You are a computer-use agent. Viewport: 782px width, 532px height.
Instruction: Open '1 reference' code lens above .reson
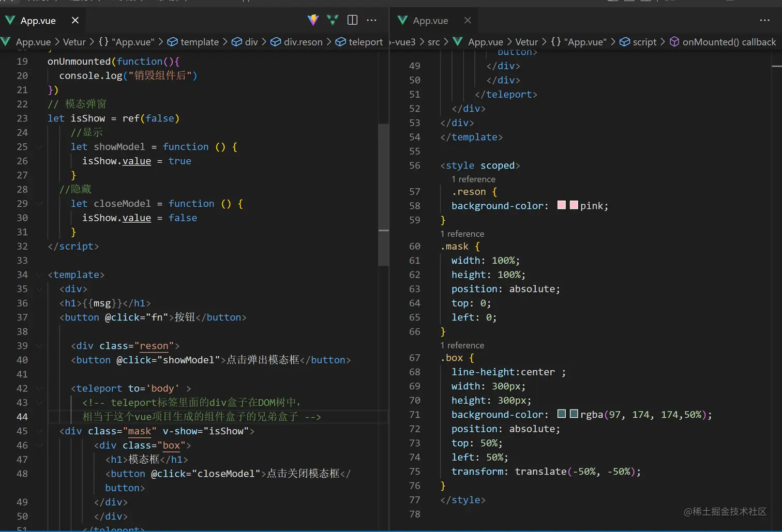[473, 179]
